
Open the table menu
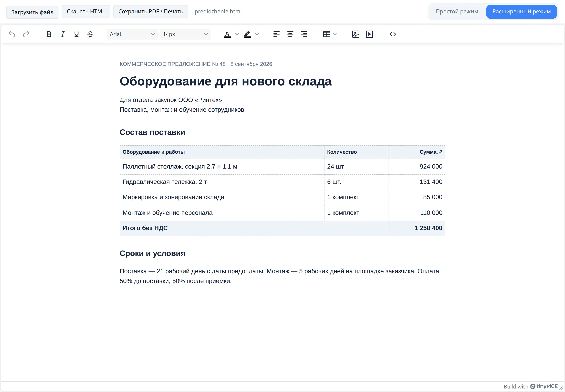click(330, 34)
